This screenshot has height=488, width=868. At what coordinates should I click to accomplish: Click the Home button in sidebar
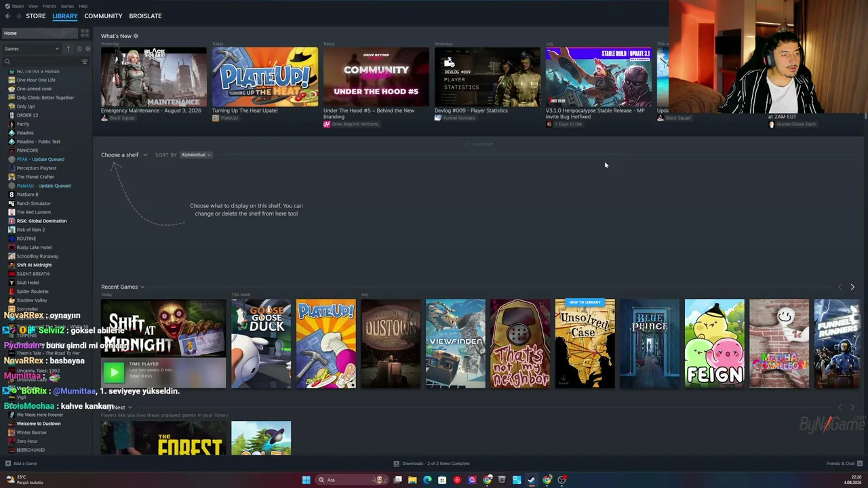point(39,33)
